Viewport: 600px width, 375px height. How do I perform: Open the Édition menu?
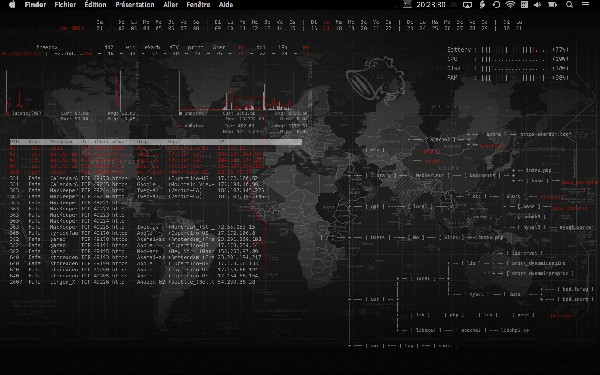95,5
